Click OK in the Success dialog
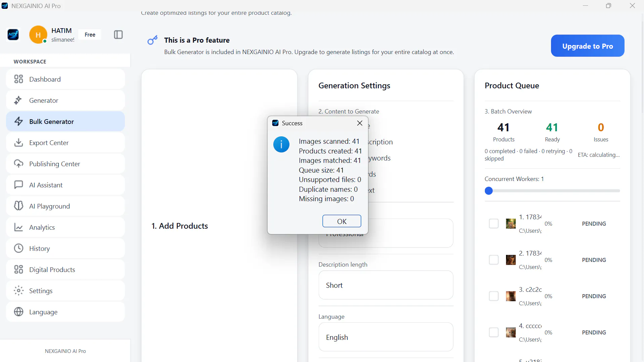644x362 pixels. tap(341, 221)
